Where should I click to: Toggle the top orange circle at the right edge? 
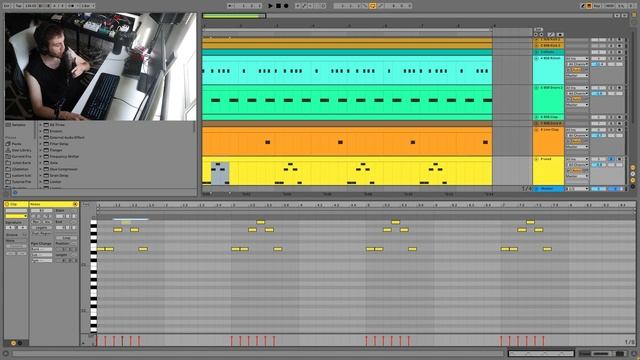coord(633,168)
